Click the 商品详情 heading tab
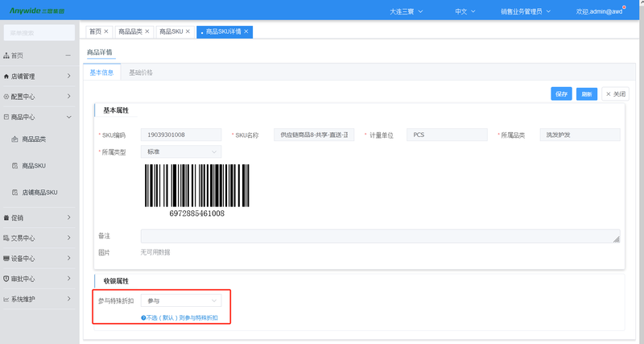 pyautogui.click(x=99, y=52)
